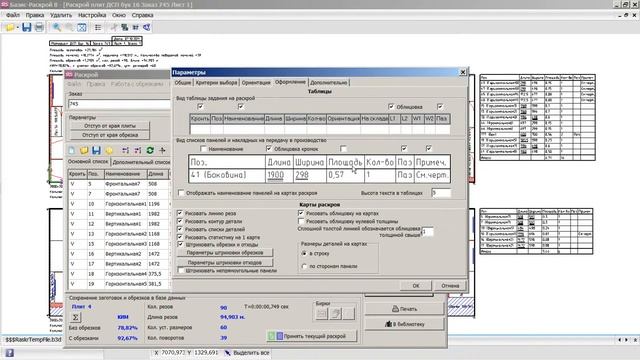
Task: Zoom out with the faded magnifier icon
Action: click(69, 27)
